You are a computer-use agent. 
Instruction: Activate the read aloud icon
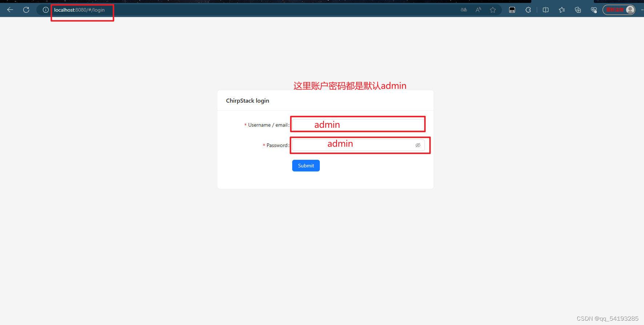click(478, 10)
